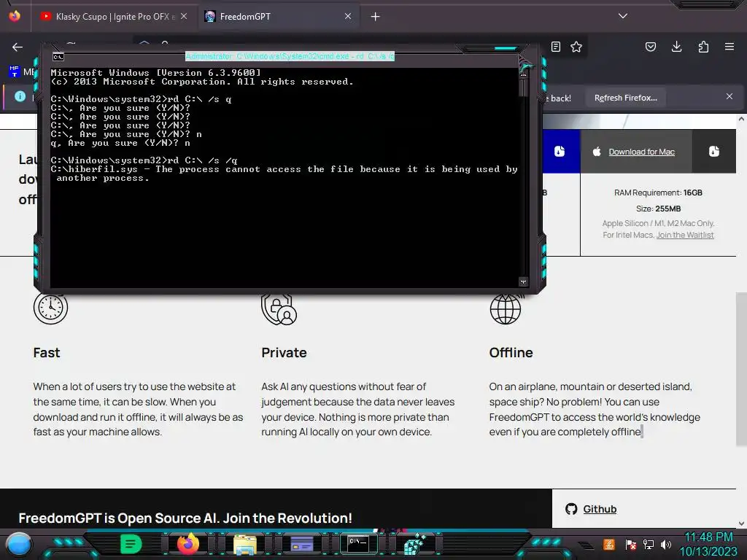Image resolution: width=747 pixels, height=560 pixels.
Task: Click the Fast heading
Action: pos(47,353)
